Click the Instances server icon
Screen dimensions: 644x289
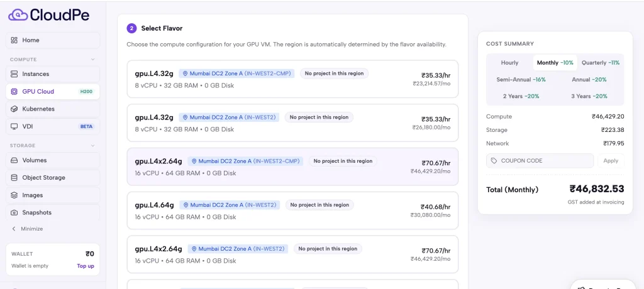14,74
